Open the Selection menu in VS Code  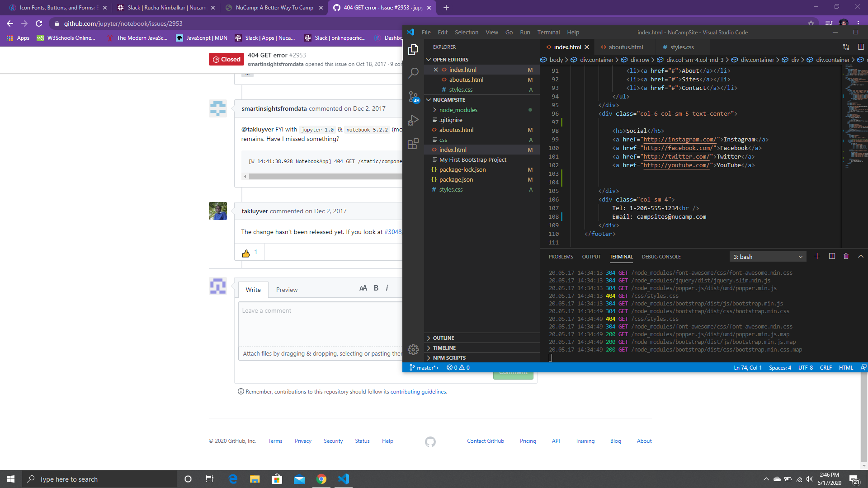[466, 32]
